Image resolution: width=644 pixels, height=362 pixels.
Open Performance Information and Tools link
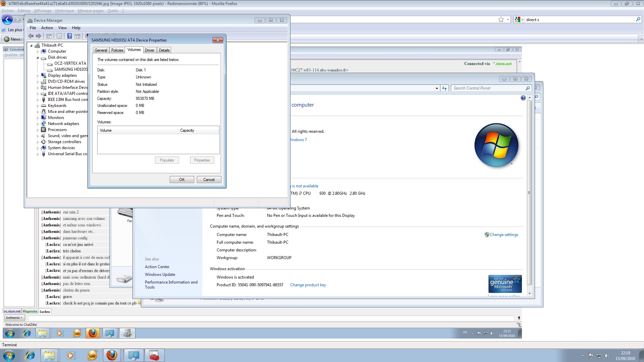point(171,285)
